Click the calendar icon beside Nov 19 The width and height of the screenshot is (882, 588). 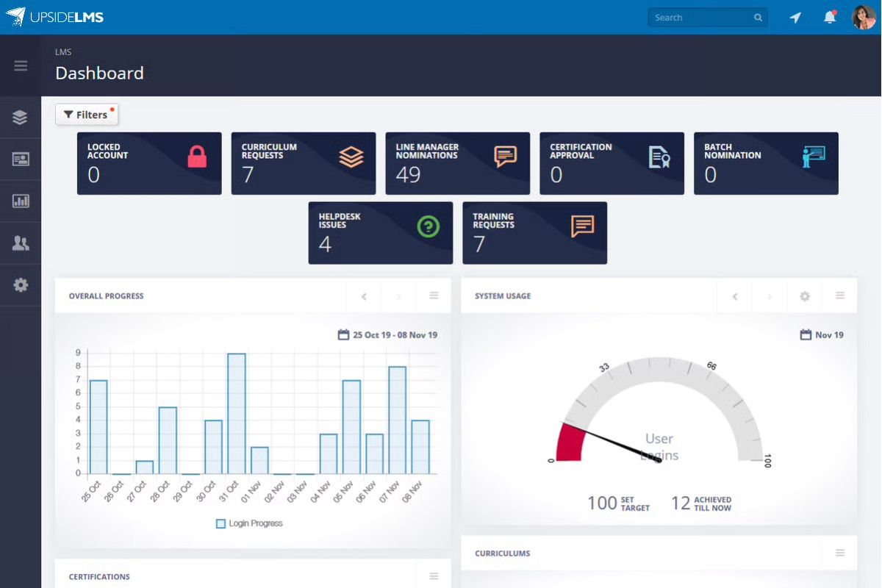tap(806, 334)
